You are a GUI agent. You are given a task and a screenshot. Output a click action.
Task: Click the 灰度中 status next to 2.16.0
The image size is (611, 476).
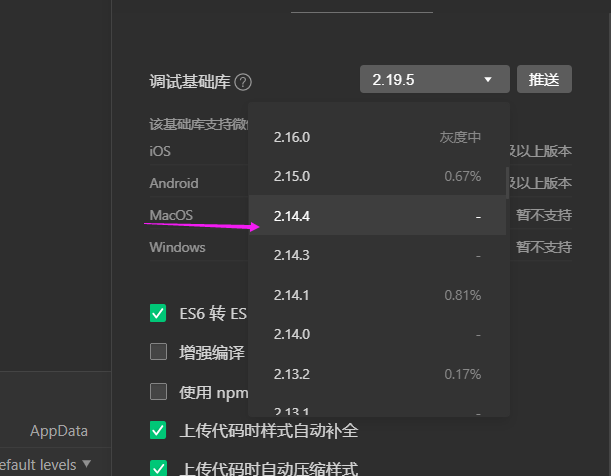(x=460, y=137)
